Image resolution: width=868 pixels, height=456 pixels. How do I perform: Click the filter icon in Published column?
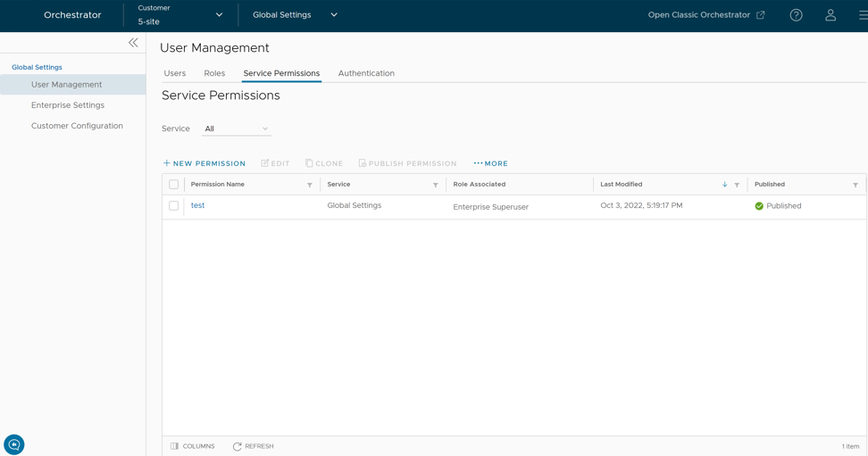(855, 185)
